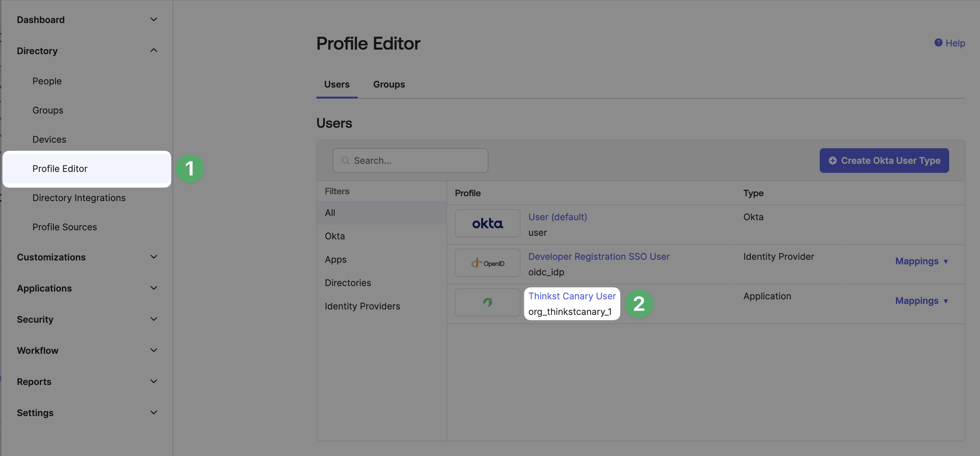
Task: Expand the Settings section chevron
Action: click(x=154, y=413)
